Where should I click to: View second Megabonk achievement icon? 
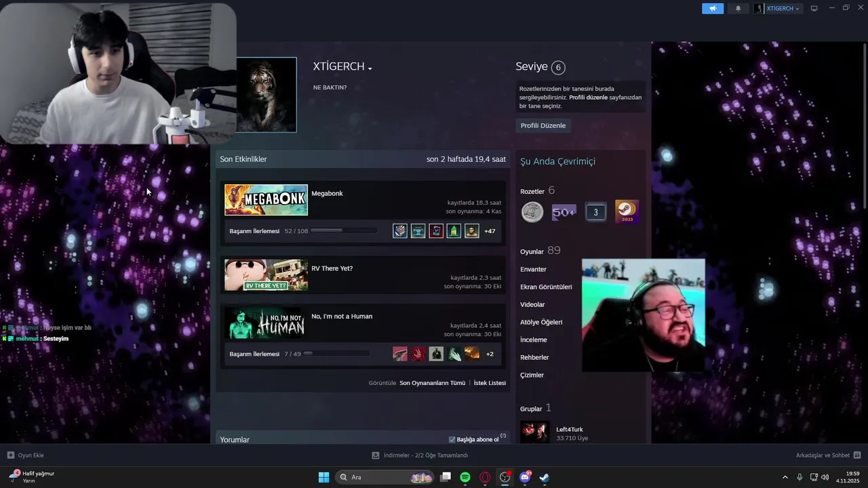418,231
